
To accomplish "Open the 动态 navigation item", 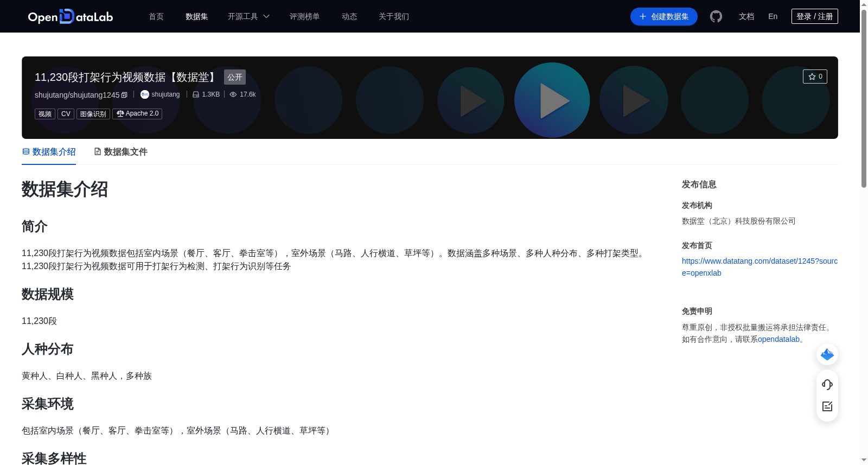I will click(349, 16).
